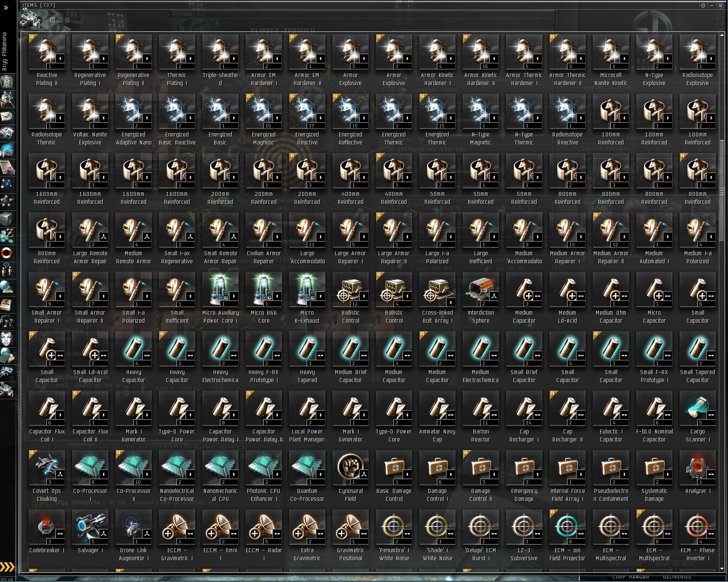Select the Triple-sheathed armor plate item
The width and height of the screenshot is (728, 582).
tap(220, 60)
